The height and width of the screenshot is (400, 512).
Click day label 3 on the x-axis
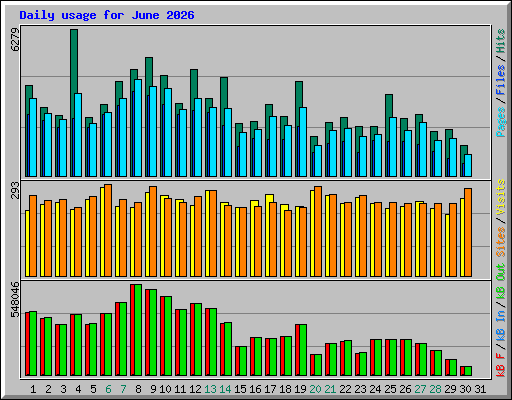(63, 389)
